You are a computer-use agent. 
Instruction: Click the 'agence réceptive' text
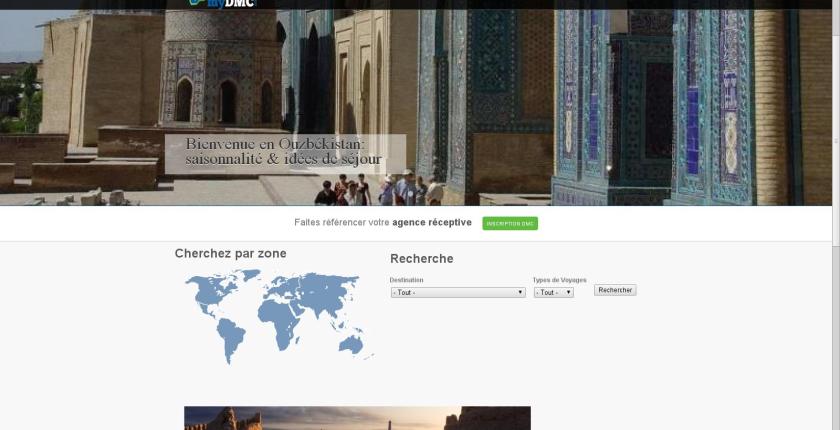(432, 222)
